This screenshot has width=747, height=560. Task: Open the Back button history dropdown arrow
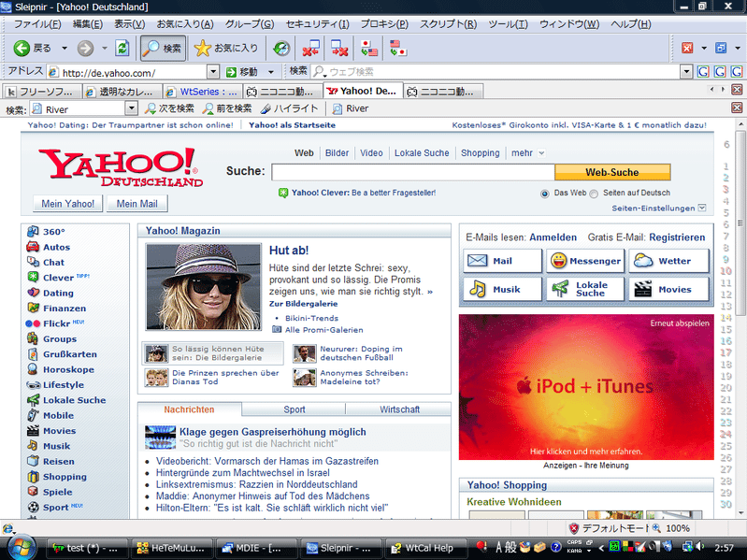65,48
